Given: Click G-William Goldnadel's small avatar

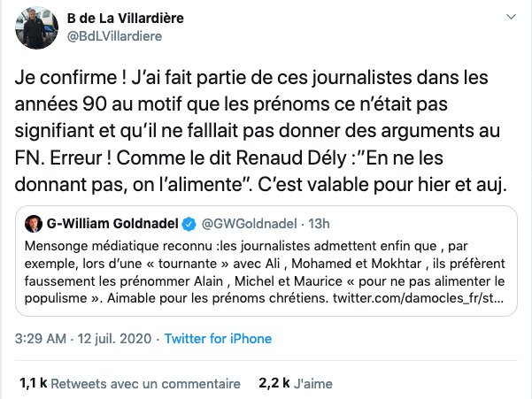Looking at the screenshot, I should click(35, 220).
